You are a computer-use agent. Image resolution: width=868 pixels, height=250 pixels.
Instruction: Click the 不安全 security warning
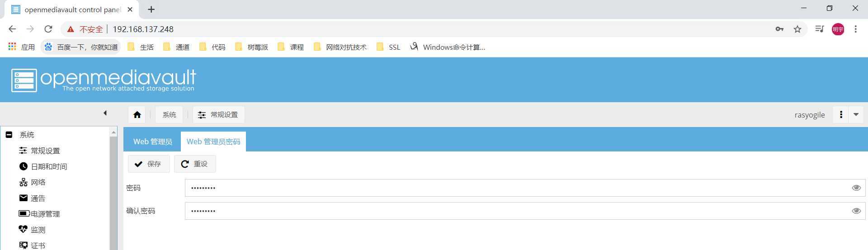[85, 29]
